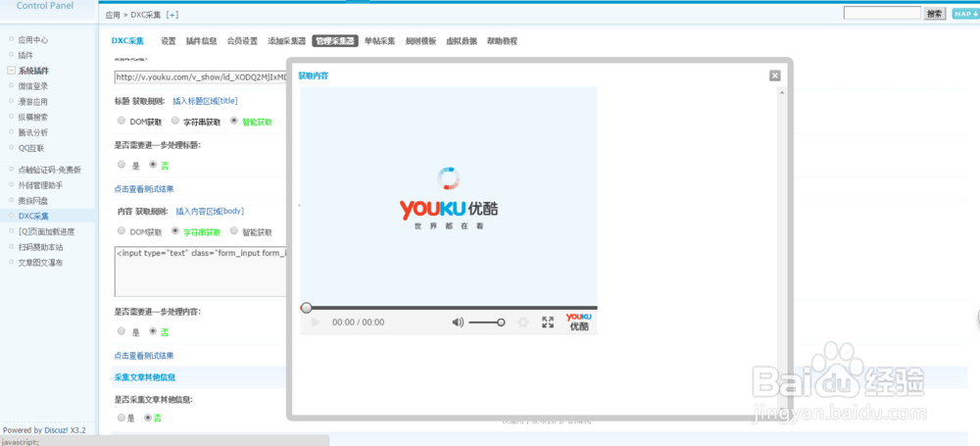980x446 pixels.
Task: Click the Youku logo in player bar
Action: point(579,322)
